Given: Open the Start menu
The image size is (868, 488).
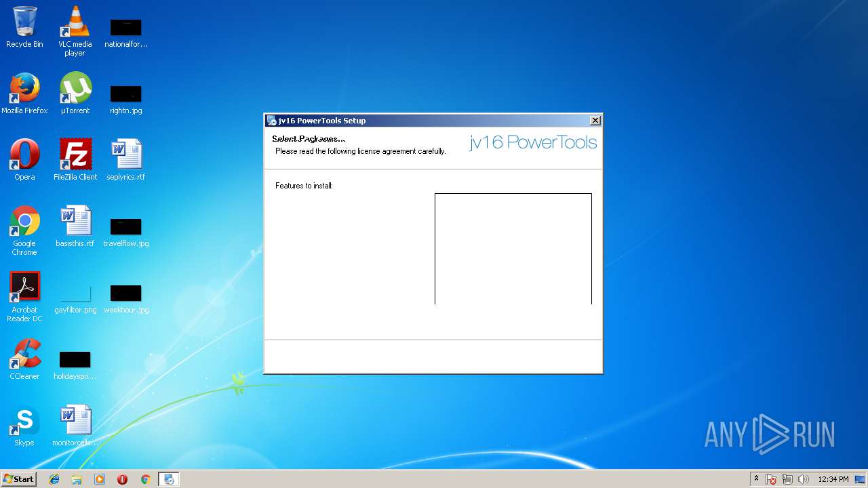Looking at the screenshot, I should [x=18, y=479].
